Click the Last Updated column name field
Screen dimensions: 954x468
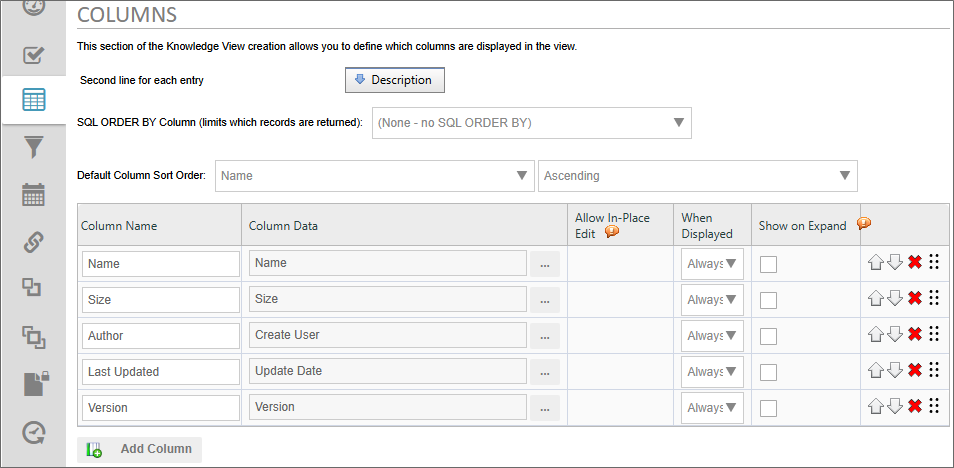click(160, 372)
